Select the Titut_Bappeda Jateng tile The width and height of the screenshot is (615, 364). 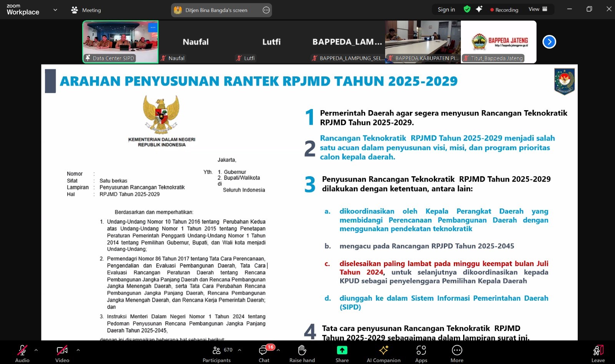[x=499, y=42]
